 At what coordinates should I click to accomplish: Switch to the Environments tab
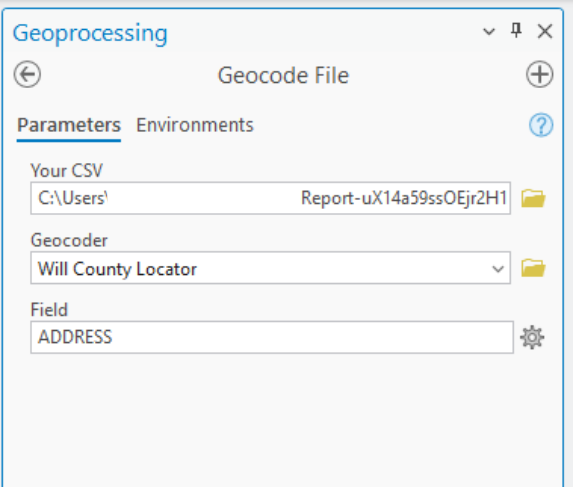(194, 125)
